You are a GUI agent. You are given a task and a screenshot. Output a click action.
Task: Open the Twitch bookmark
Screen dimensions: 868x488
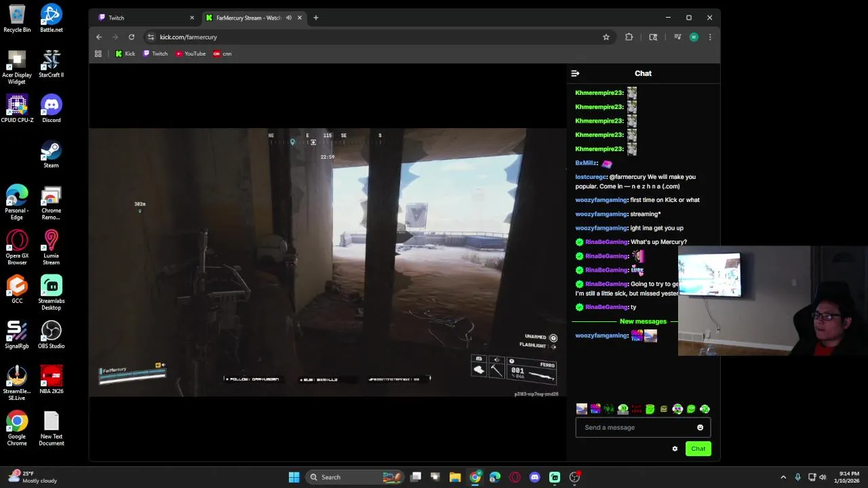pyautogui.click(x=155, y=54)
